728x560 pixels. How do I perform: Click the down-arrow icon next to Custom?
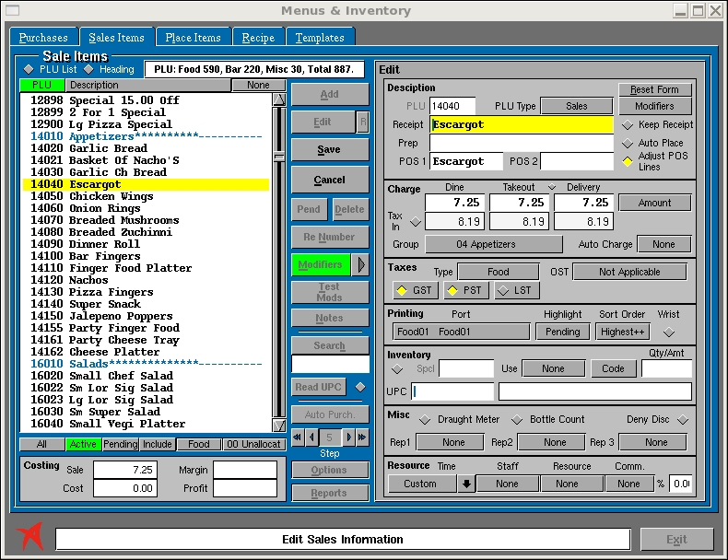(467, 484)
